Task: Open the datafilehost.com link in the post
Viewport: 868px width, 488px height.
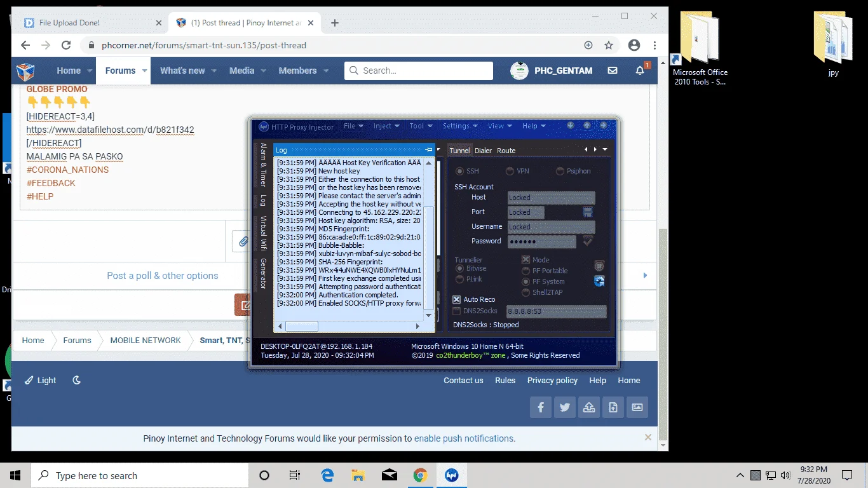Action: pos(111,130)
